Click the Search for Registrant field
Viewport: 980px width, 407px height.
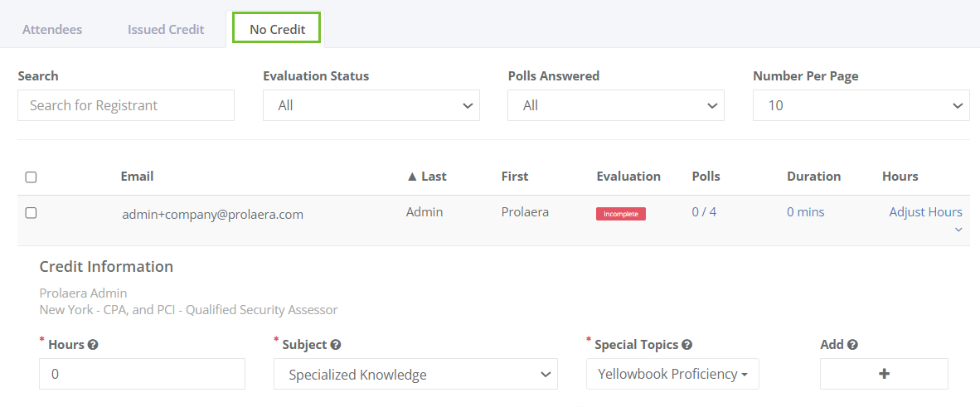[x=126, y=105]
